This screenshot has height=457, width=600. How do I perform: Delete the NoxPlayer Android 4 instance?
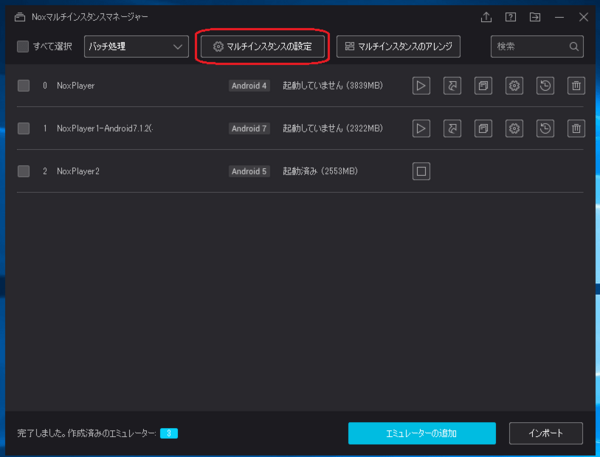pos(576,86)
